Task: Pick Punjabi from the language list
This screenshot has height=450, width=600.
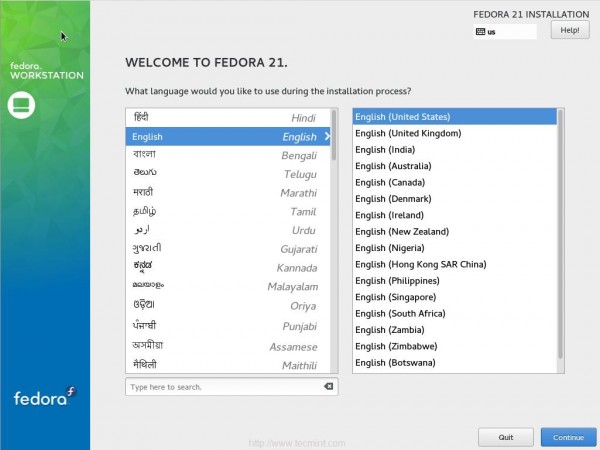Action: click(x=228, y=326)
